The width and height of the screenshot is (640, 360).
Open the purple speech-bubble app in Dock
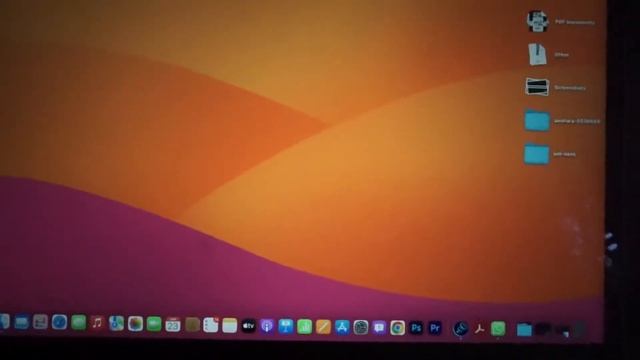pyautogui.click(x=379, y=327)
